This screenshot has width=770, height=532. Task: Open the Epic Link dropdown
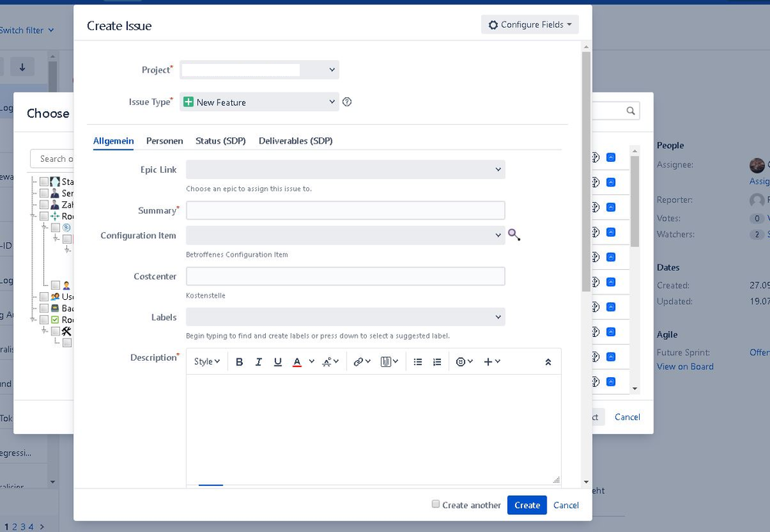point(346,170)
